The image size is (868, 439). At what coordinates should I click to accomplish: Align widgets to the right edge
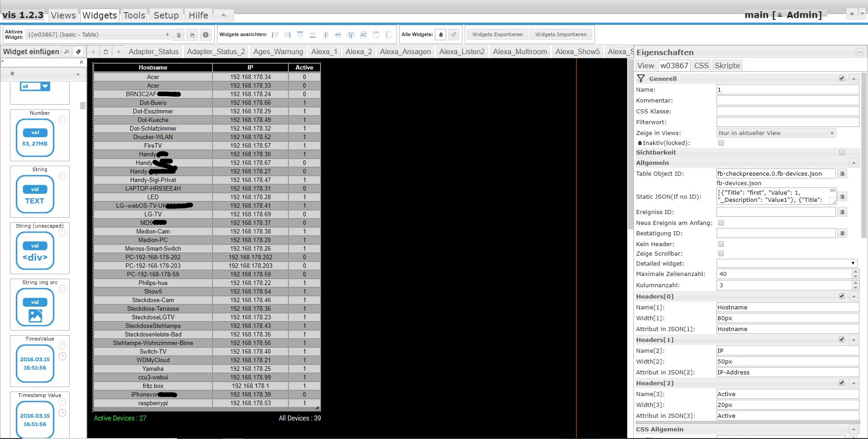click(288, 35)
